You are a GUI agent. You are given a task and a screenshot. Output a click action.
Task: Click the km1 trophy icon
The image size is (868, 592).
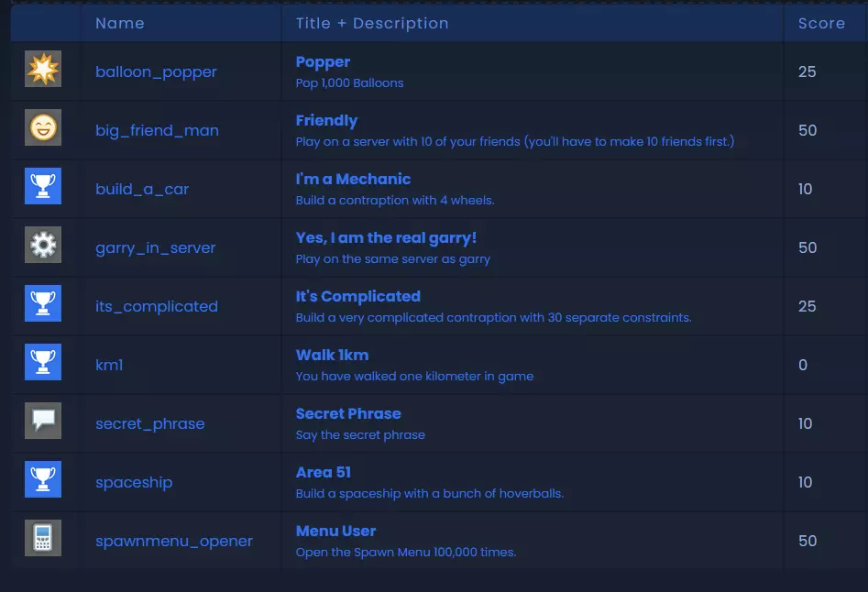click(x=43, y=362)
